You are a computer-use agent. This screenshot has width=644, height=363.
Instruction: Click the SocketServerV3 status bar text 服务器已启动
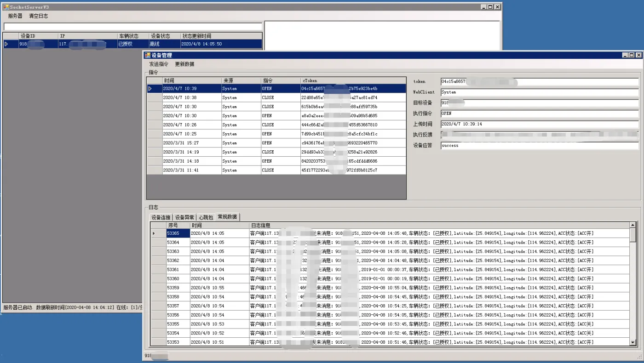(18, 307)
